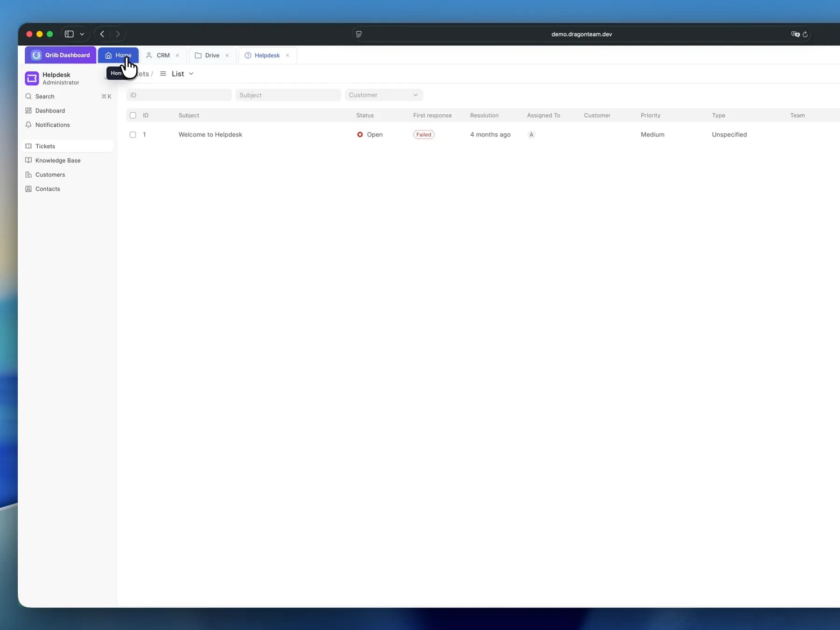840x630 pixels.
Task: Open Contacts via the contact-card icon
Action: click(28, 189)
